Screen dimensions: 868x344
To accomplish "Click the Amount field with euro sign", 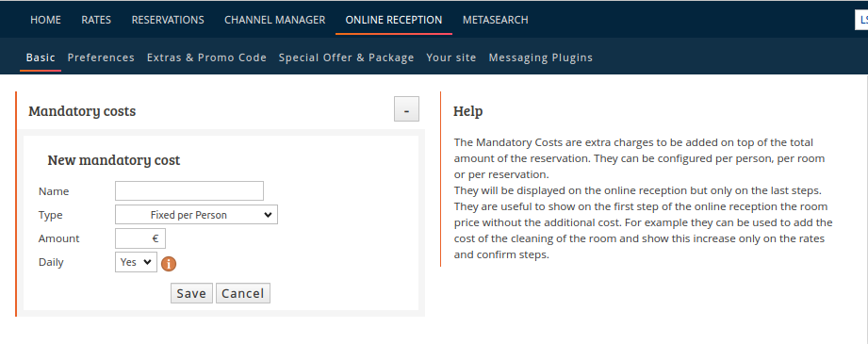I will click(x=140, y=238).
